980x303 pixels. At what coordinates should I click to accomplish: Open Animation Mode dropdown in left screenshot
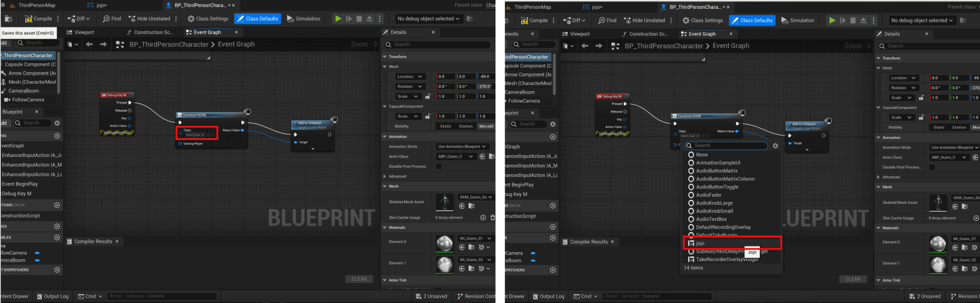pos(462,146)
